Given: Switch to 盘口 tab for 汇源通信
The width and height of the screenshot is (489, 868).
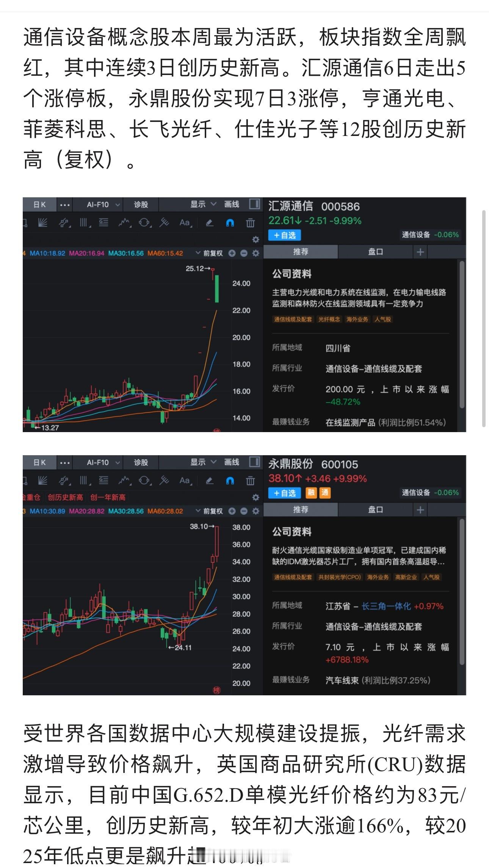Looking at the screenshot, I should pyautogui.click(x=375, y=252).
